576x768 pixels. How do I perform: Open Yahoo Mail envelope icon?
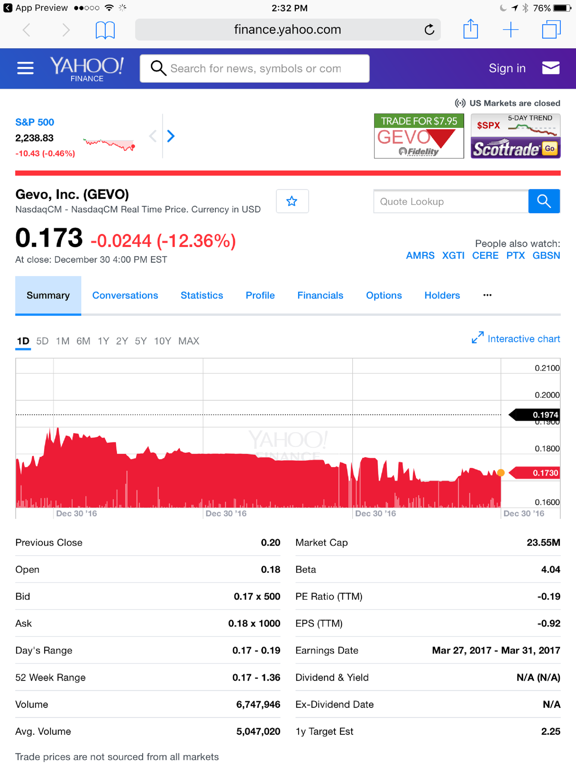551,68
